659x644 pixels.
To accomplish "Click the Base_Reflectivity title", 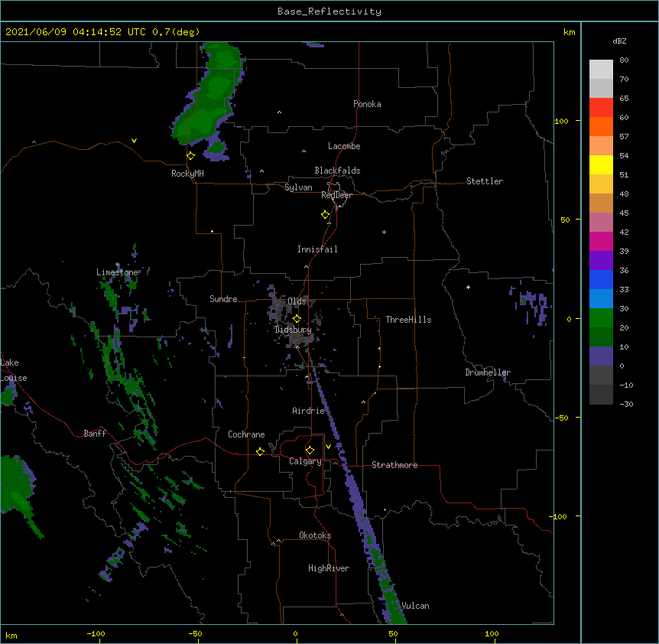I will tap(329, 11).
